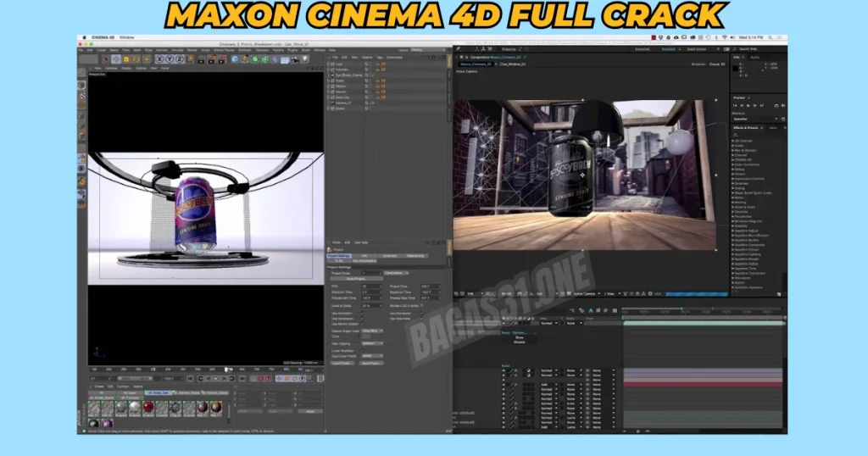
Task: Open the Simulate menu in Cinema 4D
Action: (x=177, y=50)
